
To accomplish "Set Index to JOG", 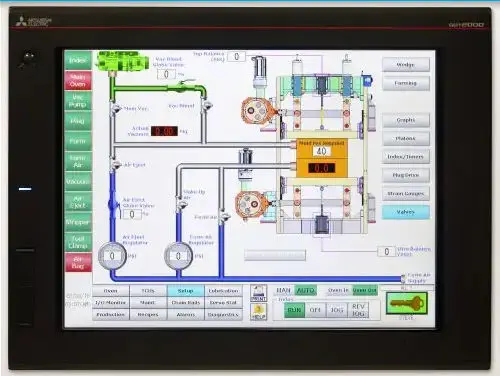I will (337, 310).
